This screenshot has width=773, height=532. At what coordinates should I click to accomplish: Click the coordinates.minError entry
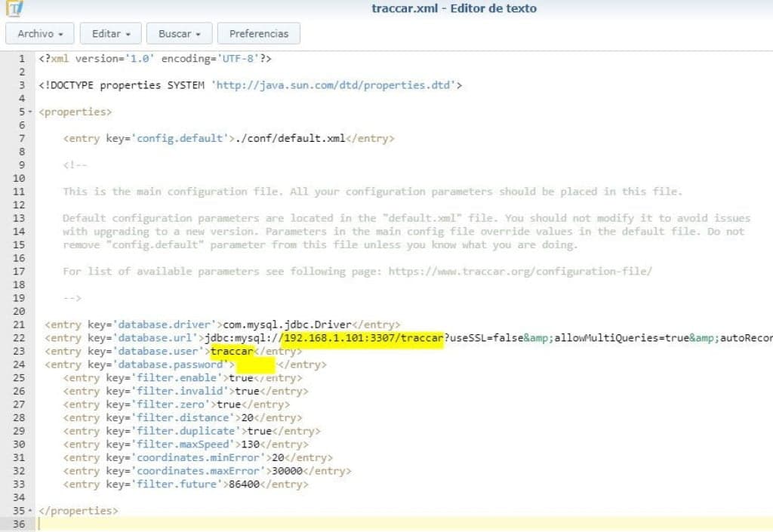[x=198, y=457]
